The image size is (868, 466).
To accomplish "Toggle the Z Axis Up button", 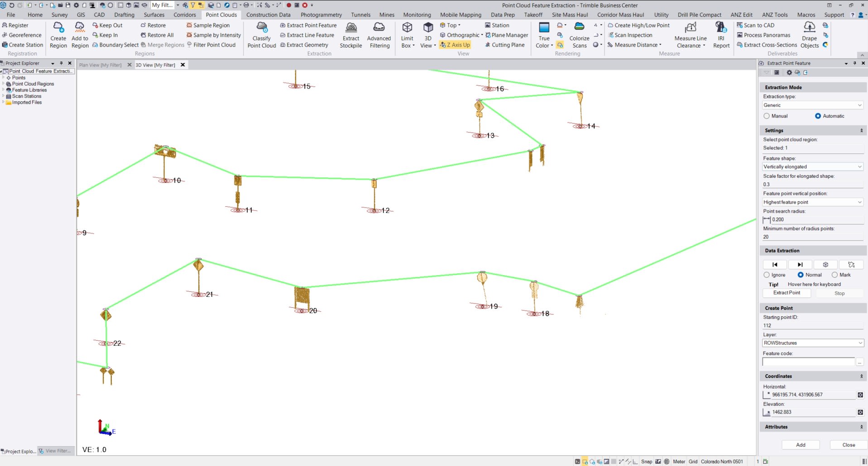I will coord(455,45).
